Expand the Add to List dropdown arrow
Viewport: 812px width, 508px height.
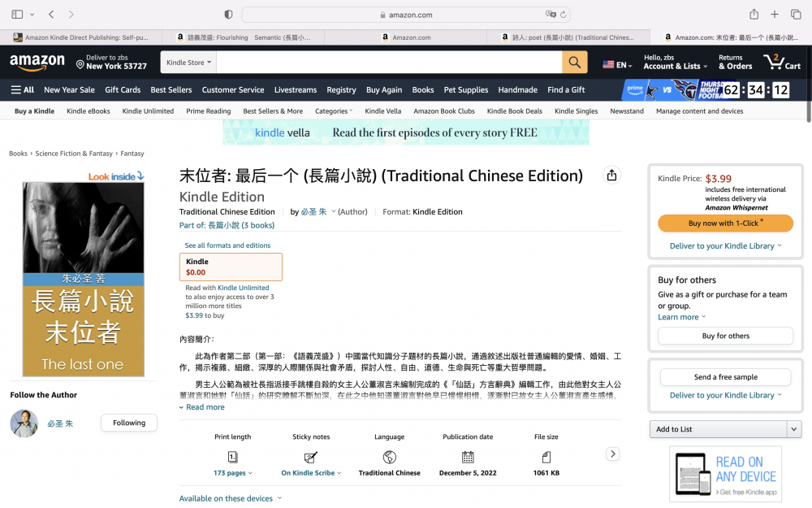click(x=794, y=429)
